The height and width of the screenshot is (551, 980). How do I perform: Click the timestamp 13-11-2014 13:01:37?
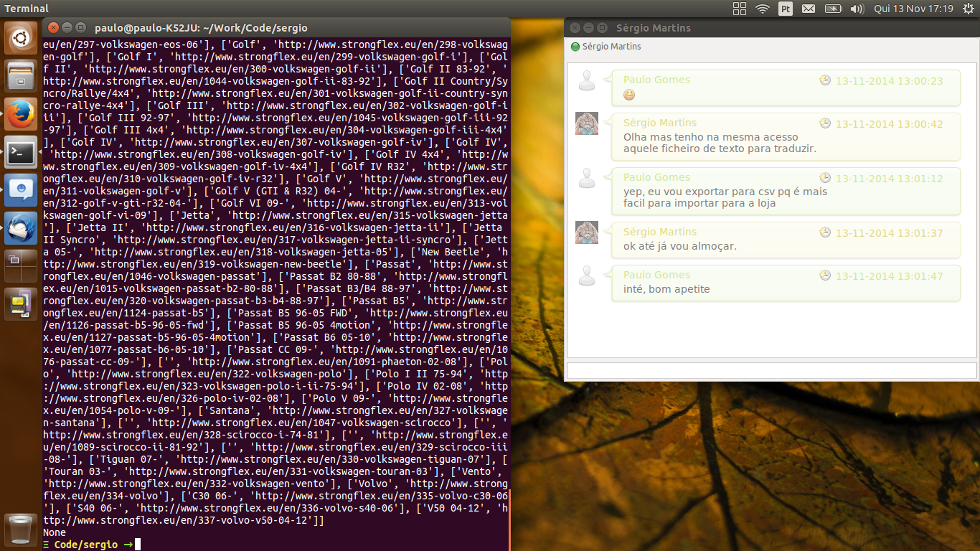pos(890,233)
